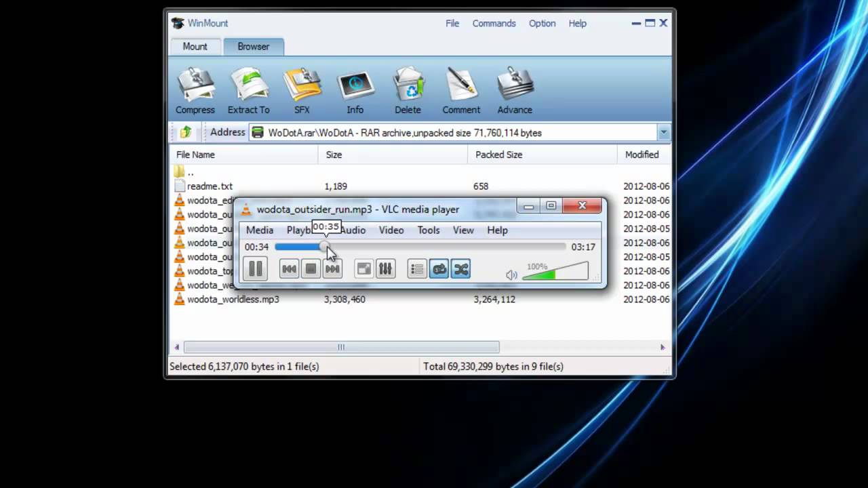868x488 pixels.
Task: Switch to the Browser tab
Action: click(253, 46)
